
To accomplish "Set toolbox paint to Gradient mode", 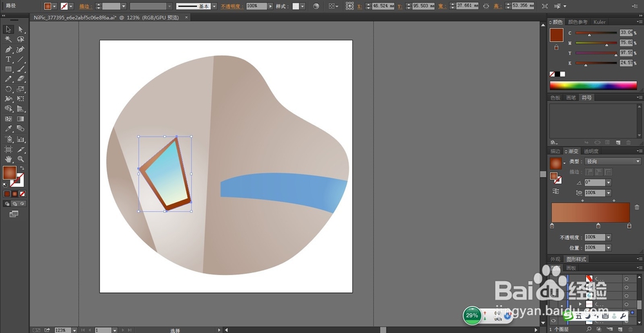I will [x=15, y=194].
